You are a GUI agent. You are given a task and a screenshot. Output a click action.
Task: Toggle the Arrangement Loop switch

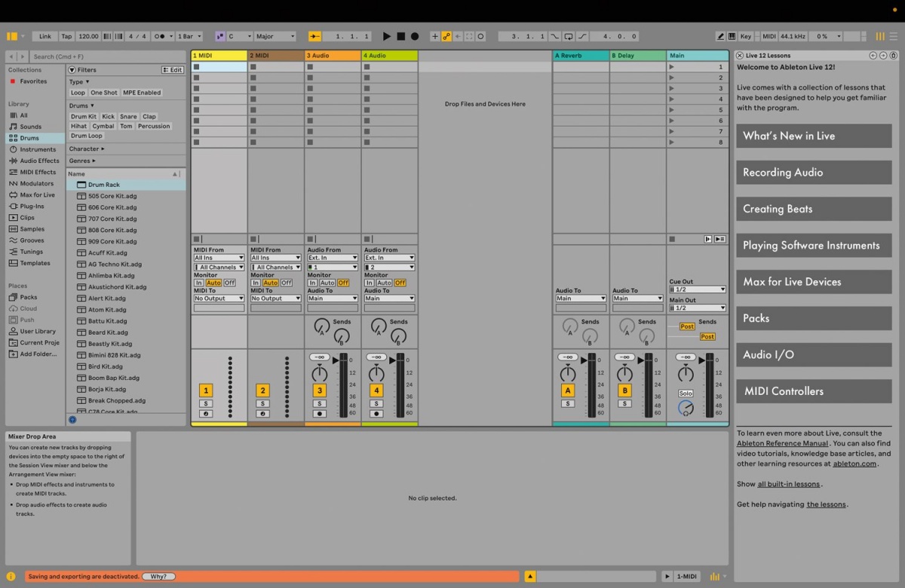pyautogui.click(x=569, y=36)
